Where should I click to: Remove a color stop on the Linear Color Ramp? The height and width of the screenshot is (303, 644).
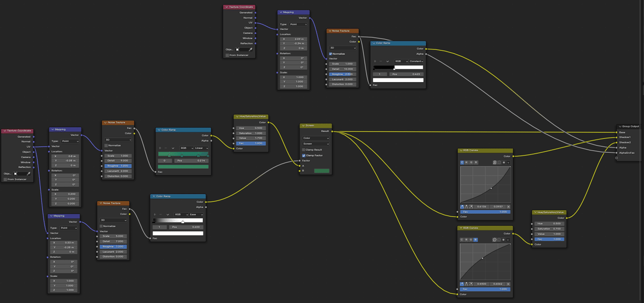point(166,148)
